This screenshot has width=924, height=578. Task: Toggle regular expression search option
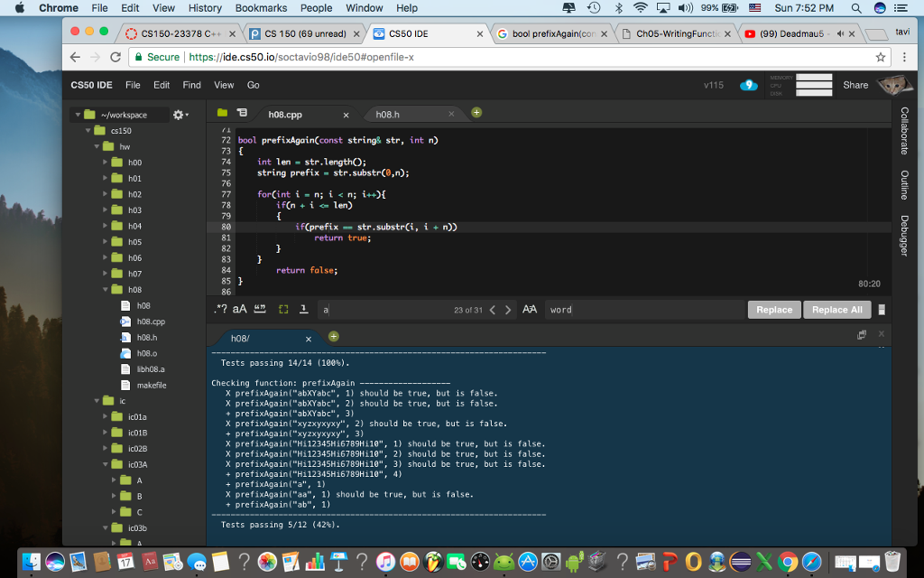(x=220, y=310)
